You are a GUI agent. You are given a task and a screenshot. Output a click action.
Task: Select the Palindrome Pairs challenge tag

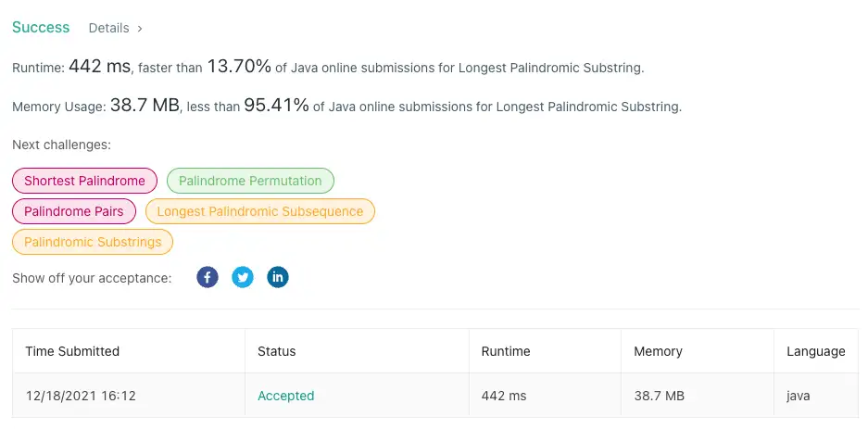click(x=74, y=211)
